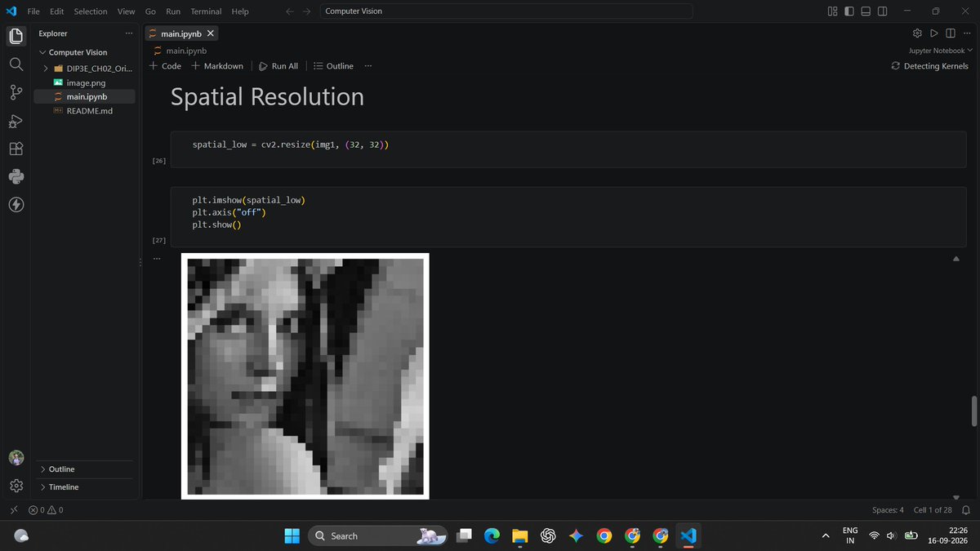Open the Source Control view
Screen dimensions: 980x551
[16, 92]
